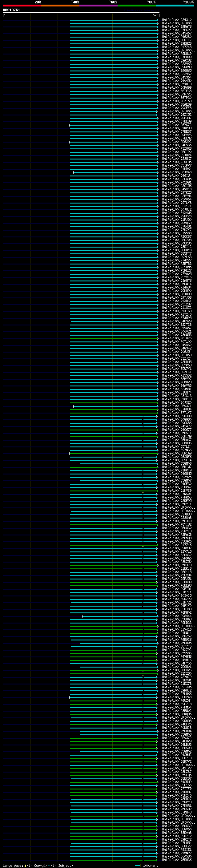197x868 pixels.
Task: Open hit UniRef100_Q43467
Action: coord(177,33)
